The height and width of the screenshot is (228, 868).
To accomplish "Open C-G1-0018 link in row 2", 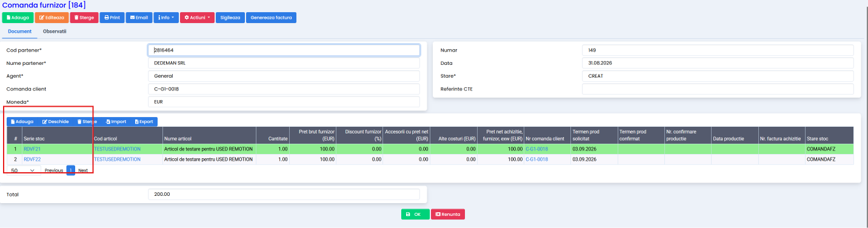I will click(536, 159).
